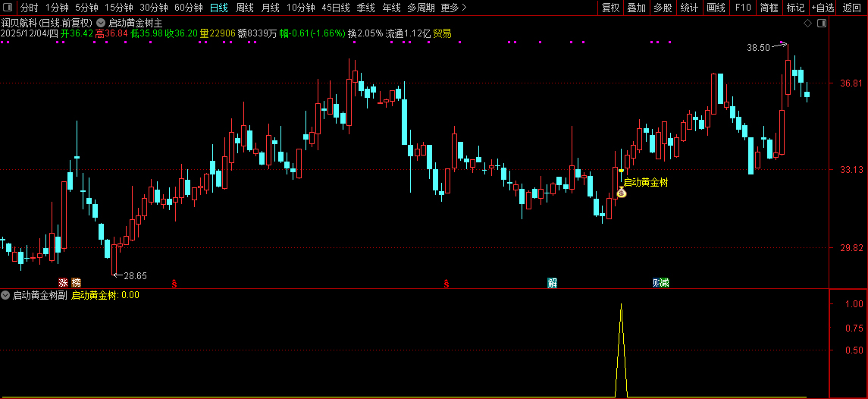Click the 复权 button

tap(610, 8)
